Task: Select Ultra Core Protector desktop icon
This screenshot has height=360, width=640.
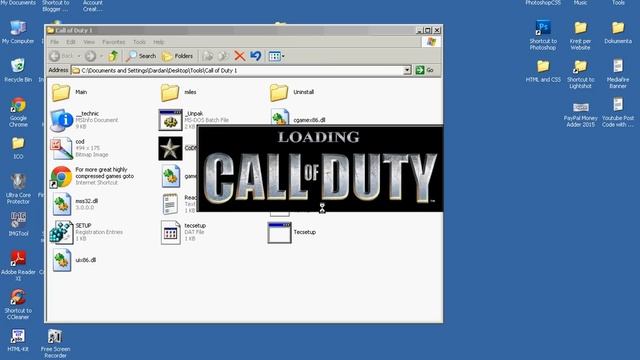Action: coord(18,189)
